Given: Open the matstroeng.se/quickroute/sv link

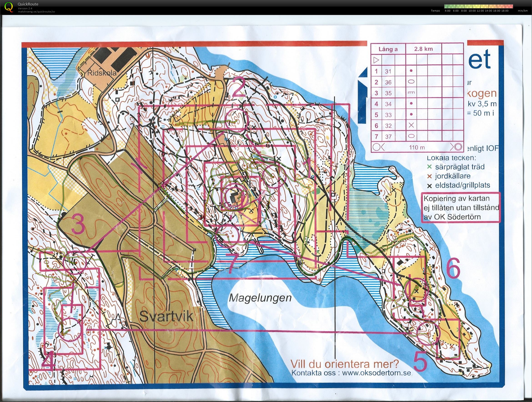Looking at the screenshot, I should tap(36, 11).
